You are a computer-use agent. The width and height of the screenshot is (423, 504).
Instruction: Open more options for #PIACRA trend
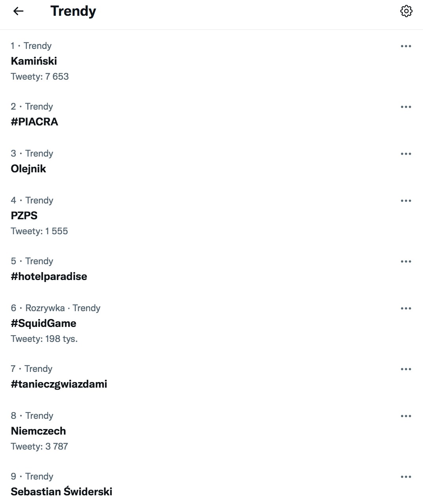tap(406, 107)
